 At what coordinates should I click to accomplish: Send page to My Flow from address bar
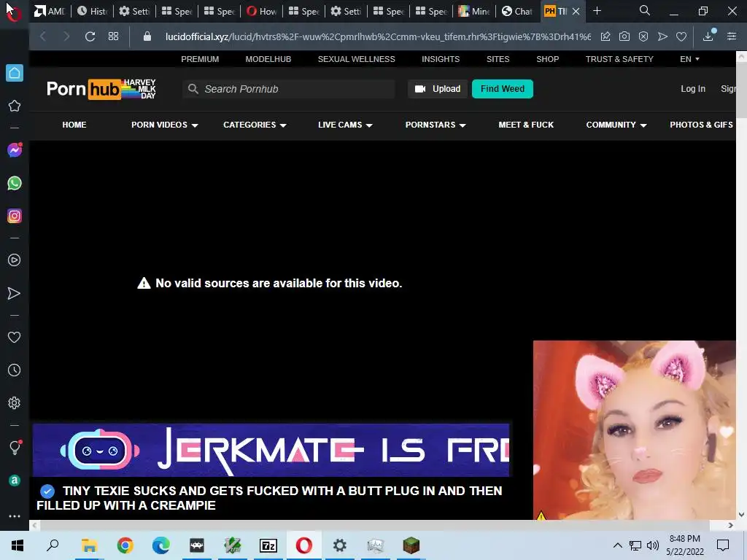point(662,36)
